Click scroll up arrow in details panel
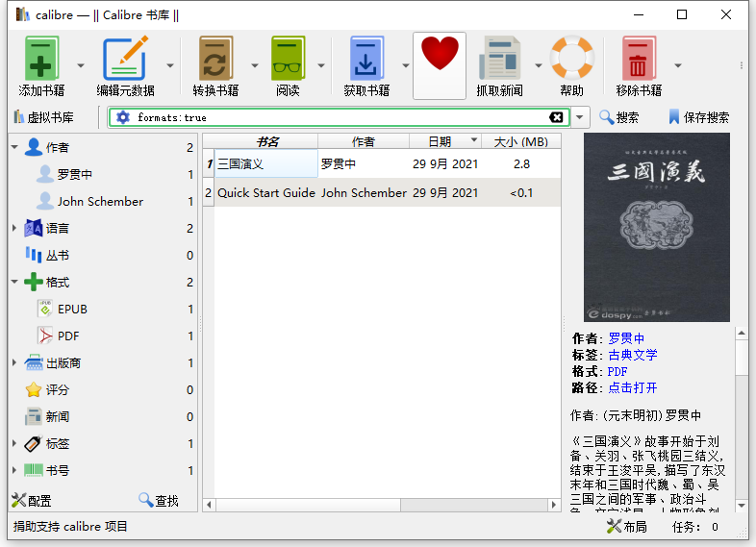The width and height of the screenshot is (756, 547). 742,333
